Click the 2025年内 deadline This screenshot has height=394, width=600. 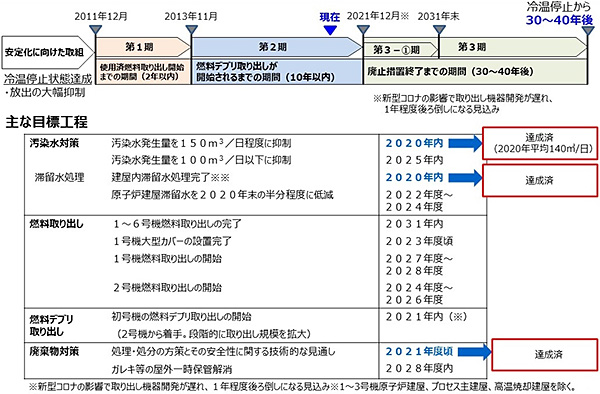(415, 160)
